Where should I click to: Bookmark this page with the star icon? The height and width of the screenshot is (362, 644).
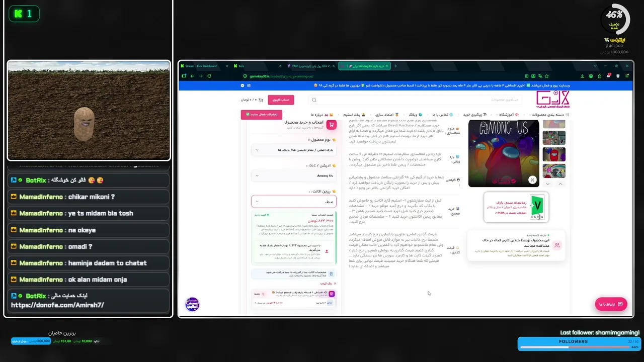pos(547,76)
